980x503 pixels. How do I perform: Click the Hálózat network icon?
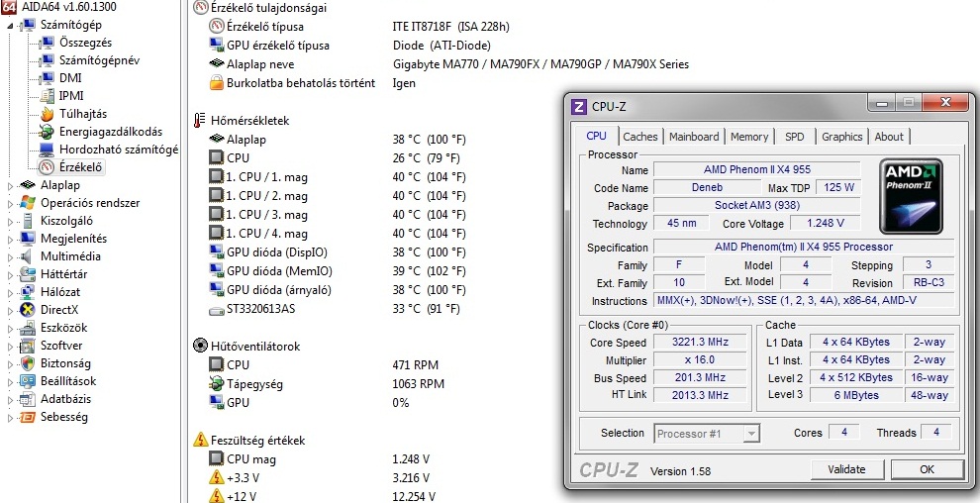point(28,292)
